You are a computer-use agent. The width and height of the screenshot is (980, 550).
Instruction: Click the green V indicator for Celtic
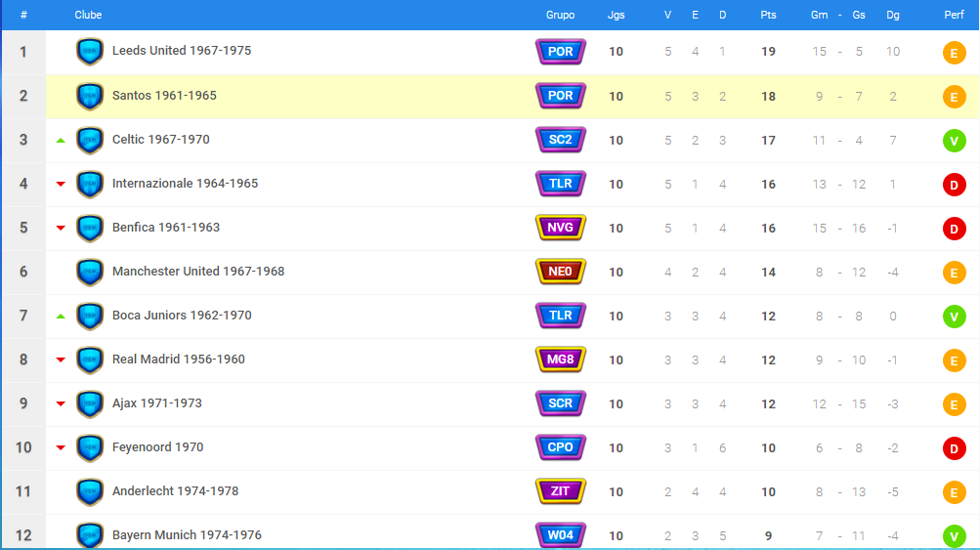[954, 141]
